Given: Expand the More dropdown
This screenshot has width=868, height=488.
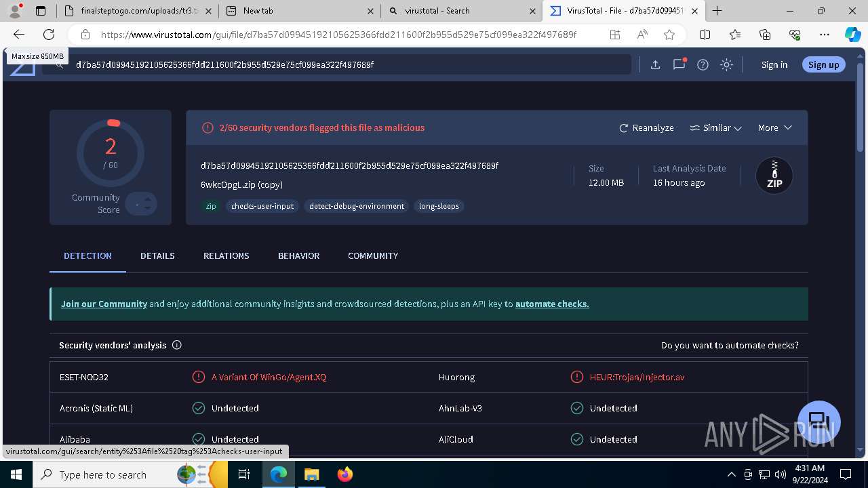Looking at the screenshot, I should tap(774, 127).
